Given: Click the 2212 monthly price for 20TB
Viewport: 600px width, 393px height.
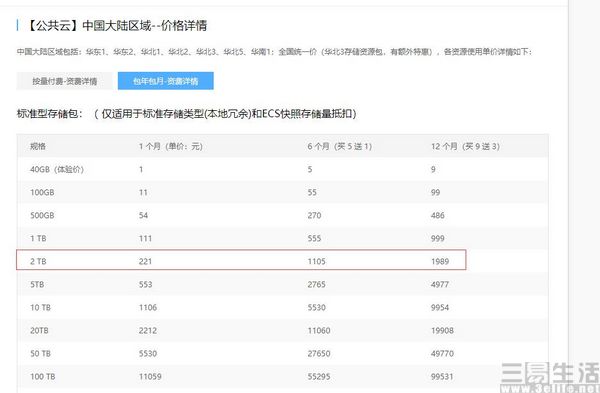Looking at the screenshot, I should point(148,330).
